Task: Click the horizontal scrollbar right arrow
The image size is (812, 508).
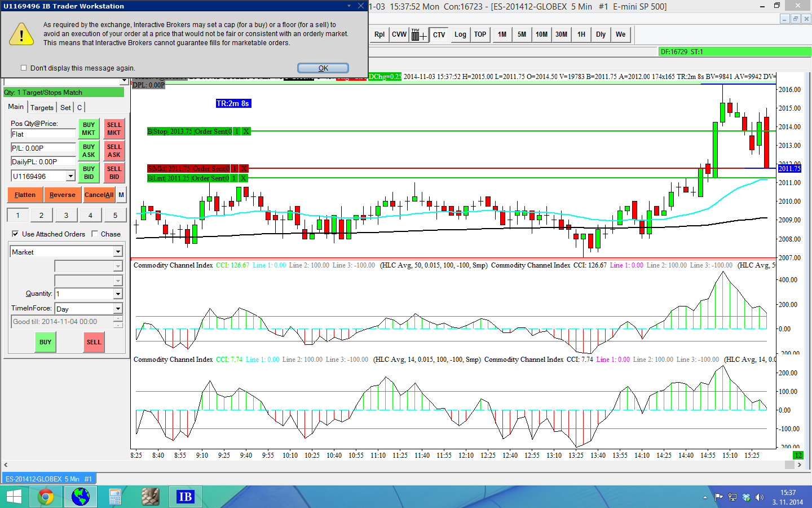Action: click(799, 465)
